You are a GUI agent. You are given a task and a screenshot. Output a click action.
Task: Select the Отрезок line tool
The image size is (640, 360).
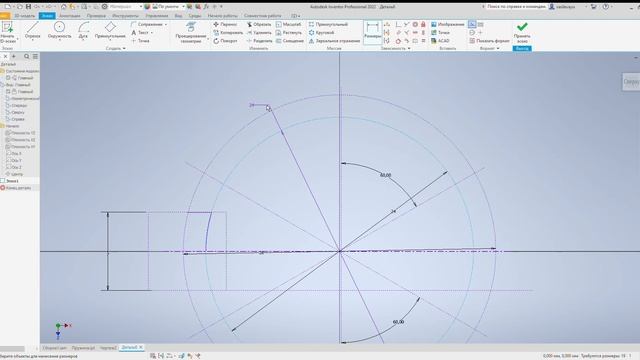(x=33, y=31)
